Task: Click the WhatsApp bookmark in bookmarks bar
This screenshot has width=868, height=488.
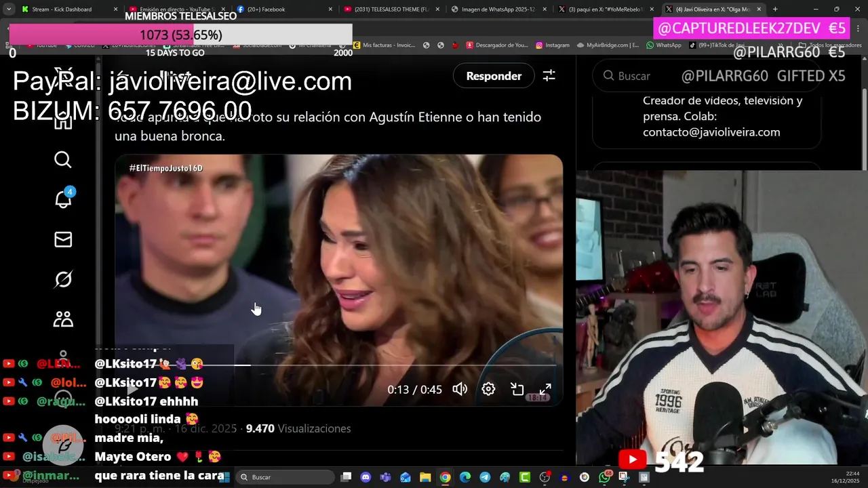Action: 664,45
